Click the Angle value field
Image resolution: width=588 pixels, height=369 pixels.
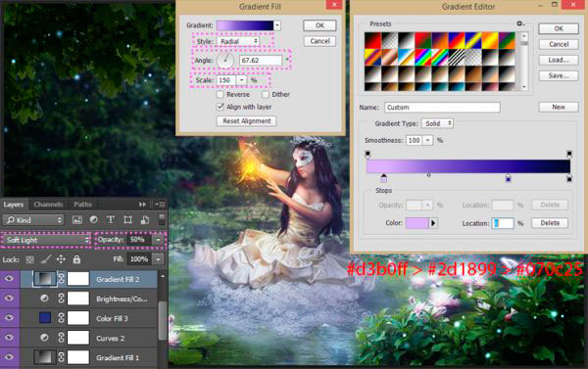click(x=261, y=60)
